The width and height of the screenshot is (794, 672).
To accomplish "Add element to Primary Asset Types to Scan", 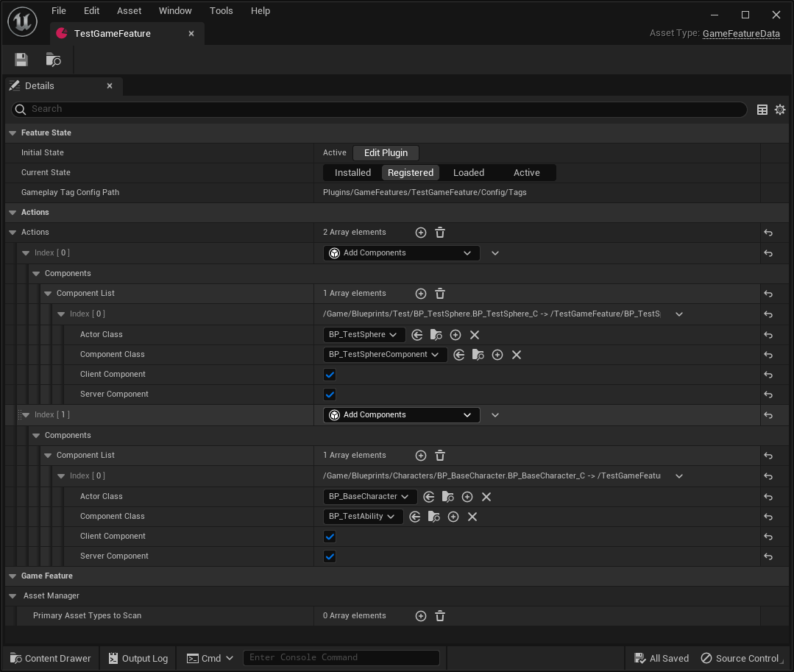I will (421, 616).
